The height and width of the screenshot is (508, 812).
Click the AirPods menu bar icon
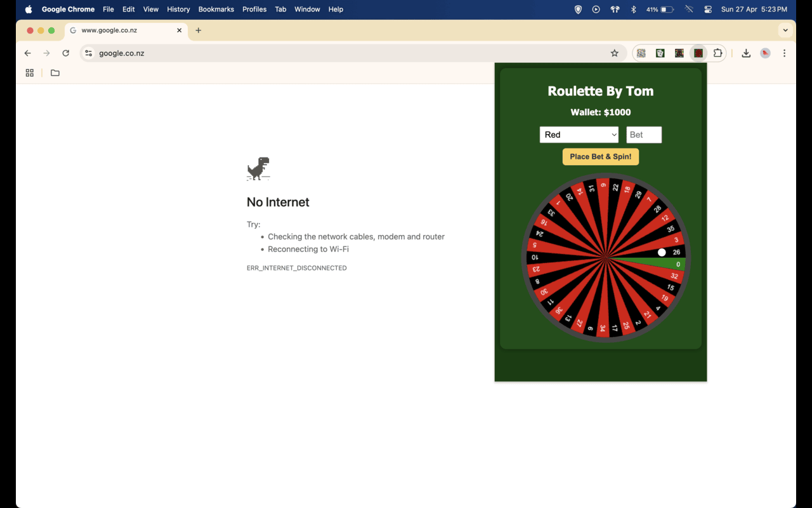click(614, 9)
